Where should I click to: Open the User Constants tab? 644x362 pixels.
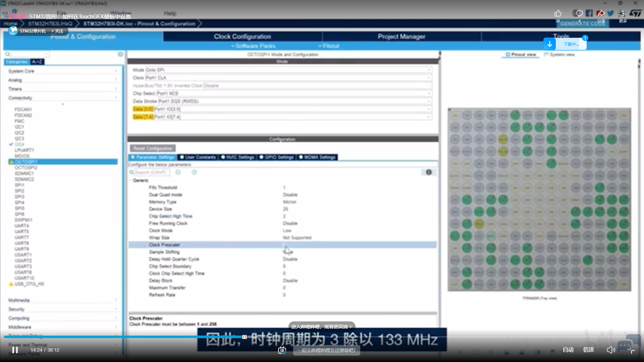(x=198, y=157)
